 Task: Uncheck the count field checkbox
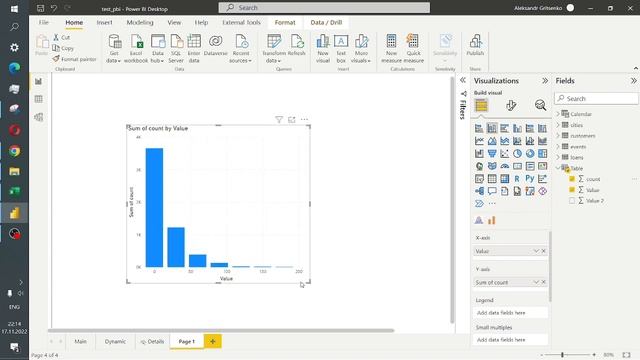(572, 179)
